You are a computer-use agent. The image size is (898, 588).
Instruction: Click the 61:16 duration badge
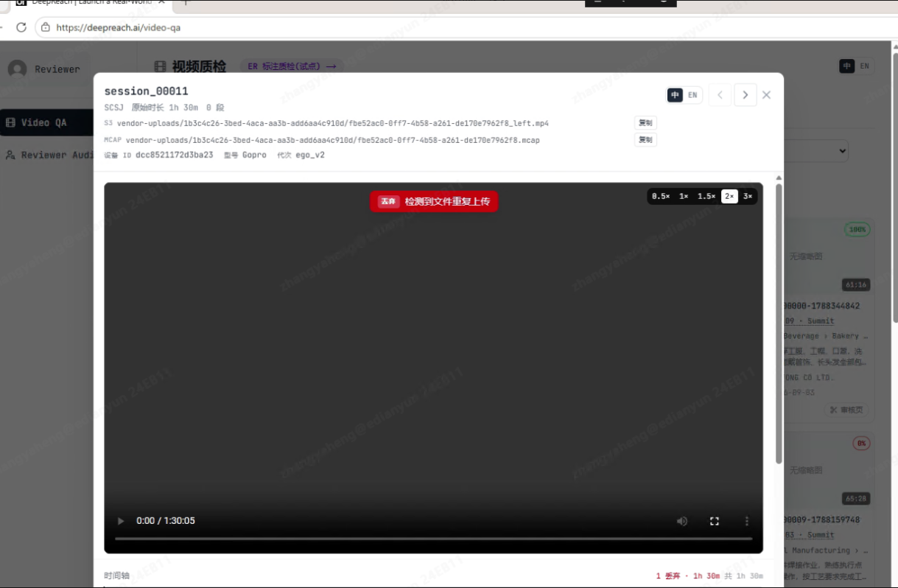coord(856,285)
